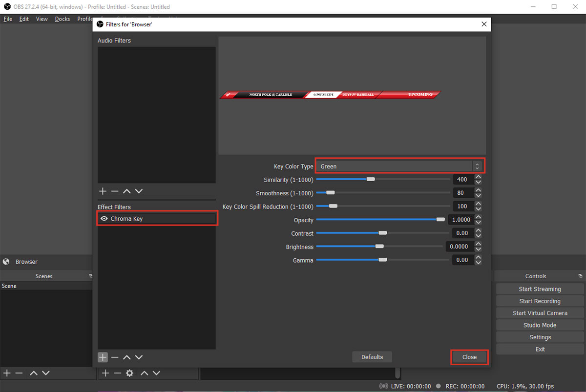Select Chroma Key in Effect Filters list
This screenshot has width=586, height=392.
(x=157, y=219)
